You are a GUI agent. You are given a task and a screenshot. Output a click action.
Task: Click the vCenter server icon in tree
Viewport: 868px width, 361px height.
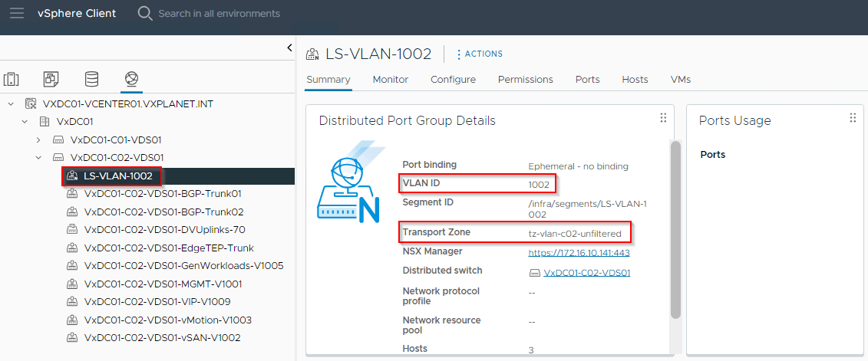coord(31,104)
